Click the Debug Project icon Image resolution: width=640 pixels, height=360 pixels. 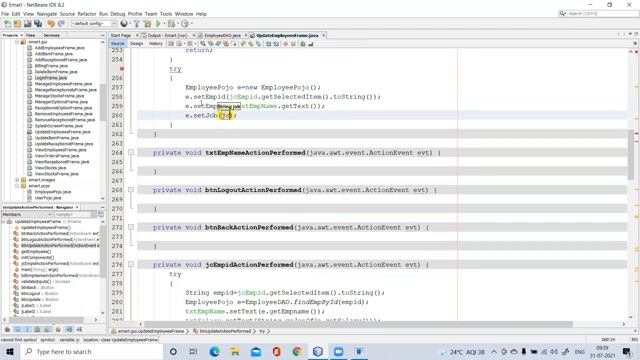click(171, 24)
